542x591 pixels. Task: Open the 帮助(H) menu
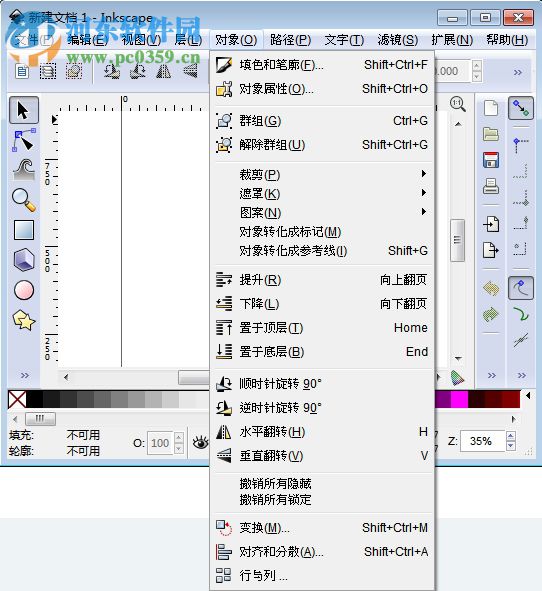507,40
